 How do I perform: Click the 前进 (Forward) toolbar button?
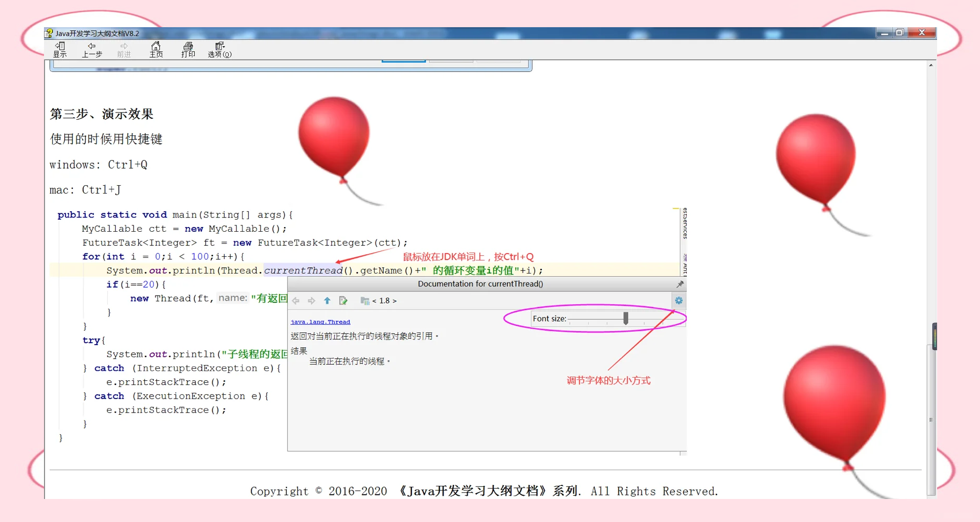point(124,50)
